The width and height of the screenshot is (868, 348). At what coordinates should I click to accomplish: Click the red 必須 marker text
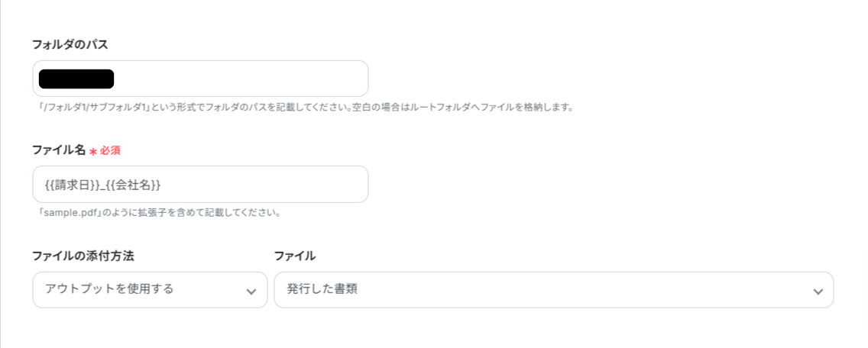click(110, 150)
